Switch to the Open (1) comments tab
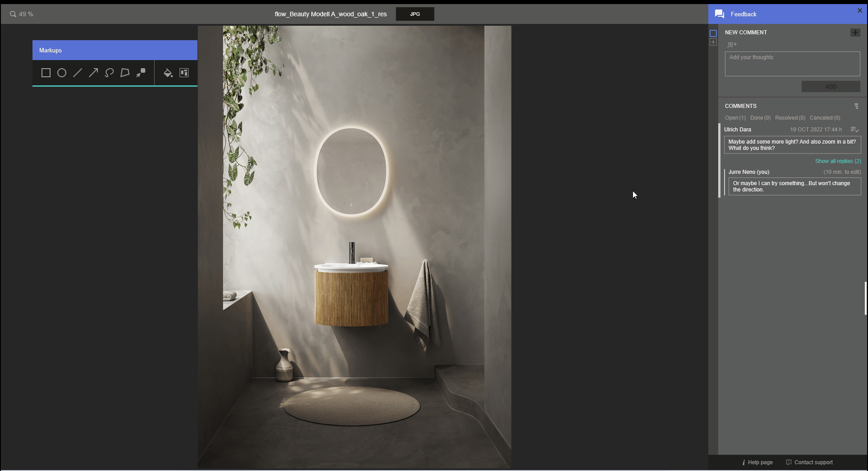The image size is (868, 471). (735, 118)
